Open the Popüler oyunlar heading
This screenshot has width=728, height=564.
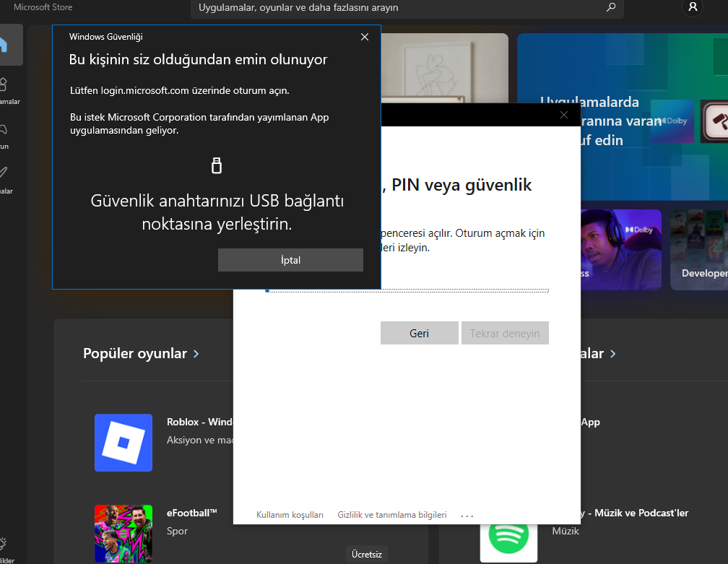point(134,353)
